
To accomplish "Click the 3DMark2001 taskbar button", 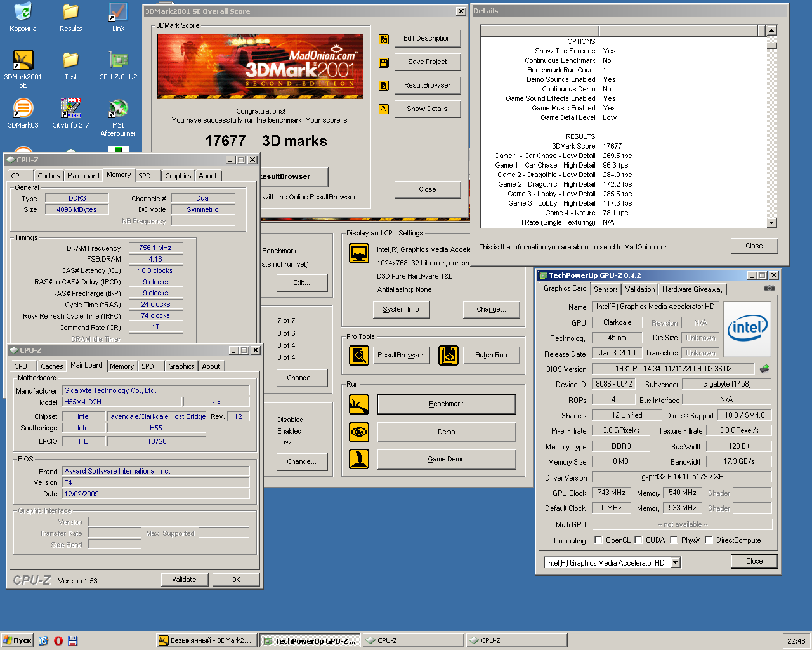I will (x=207, y=641).
